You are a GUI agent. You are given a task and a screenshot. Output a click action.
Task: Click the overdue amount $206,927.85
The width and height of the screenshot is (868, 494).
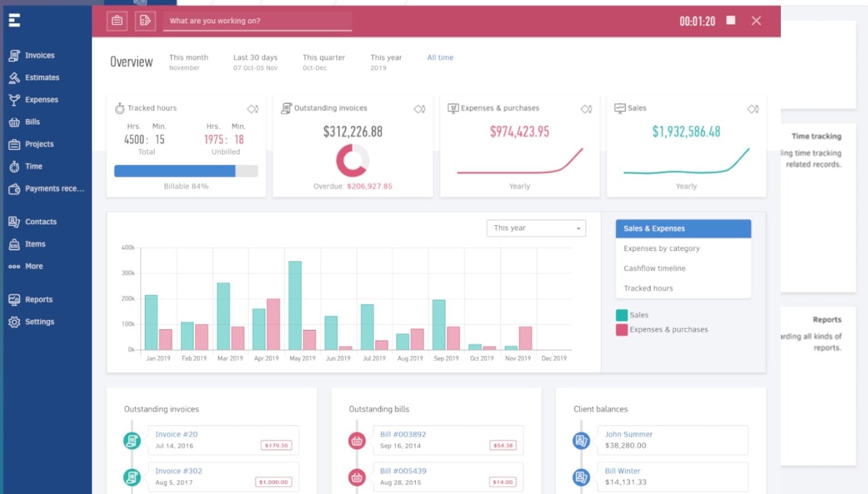[x=370, y=186]
